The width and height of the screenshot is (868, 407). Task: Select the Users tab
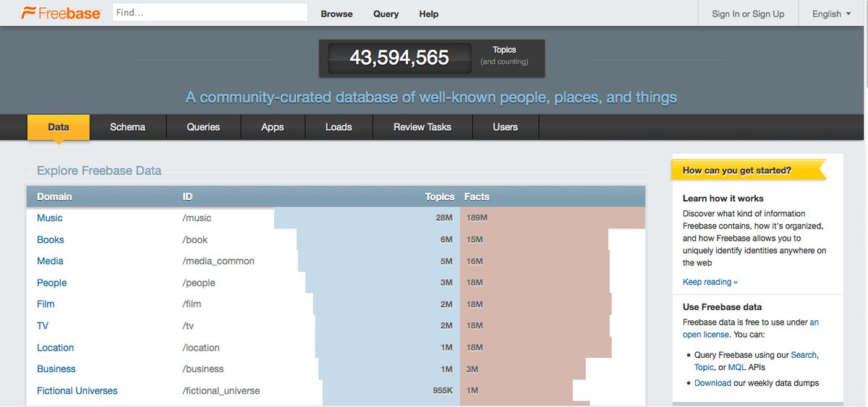505,127
